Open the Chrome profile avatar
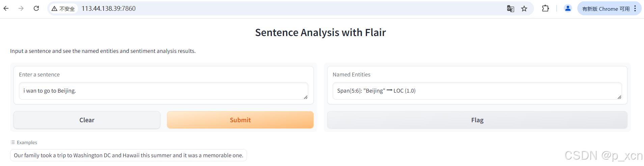 point(568,8)
